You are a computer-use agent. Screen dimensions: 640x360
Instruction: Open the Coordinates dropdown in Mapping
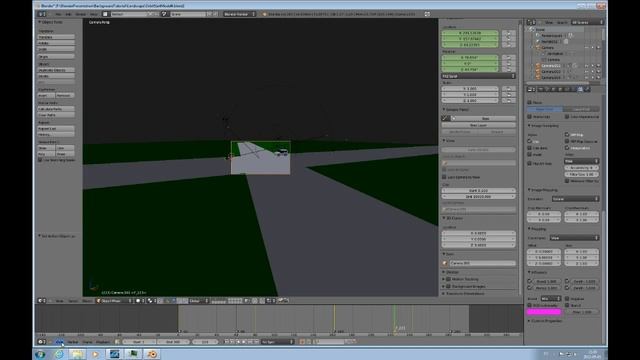[x=574, y=238]
